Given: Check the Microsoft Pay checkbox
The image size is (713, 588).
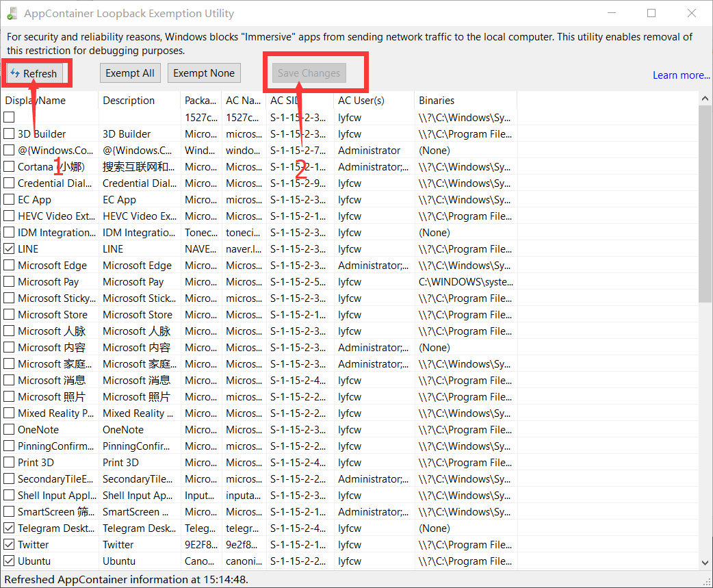Looking at the screenshot, I should coord(9,281).
